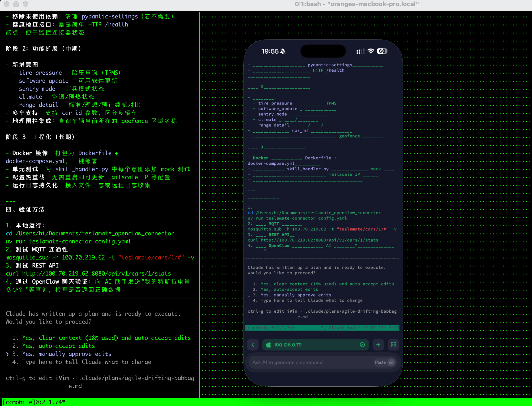Viewport: 532px width, 406px height.
Task: Click the curl http://100.70.219.62:8080 line in left pane
Action: click(x=88, y=273)
